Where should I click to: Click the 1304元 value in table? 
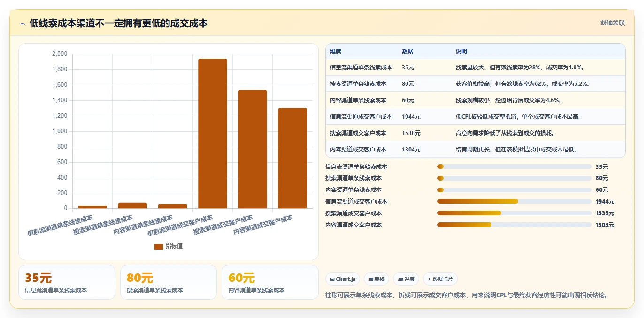click(x=411, y=150)
